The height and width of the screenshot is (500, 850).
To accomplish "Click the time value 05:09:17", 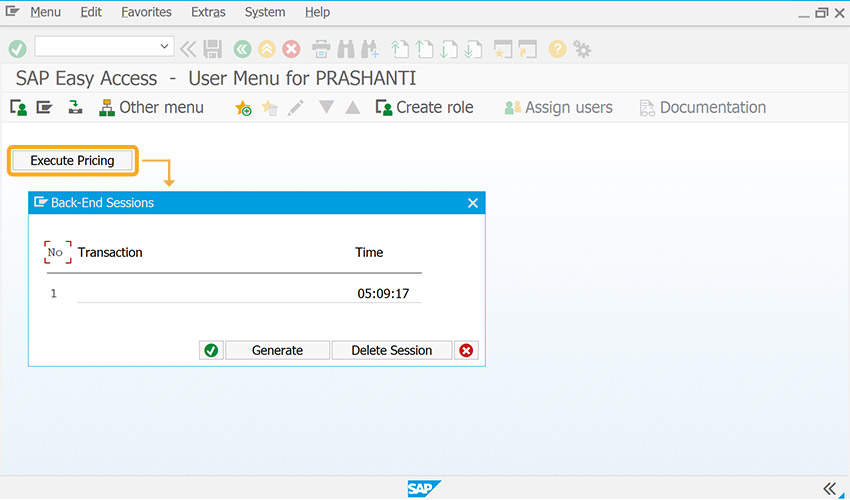I will point(383,294).
